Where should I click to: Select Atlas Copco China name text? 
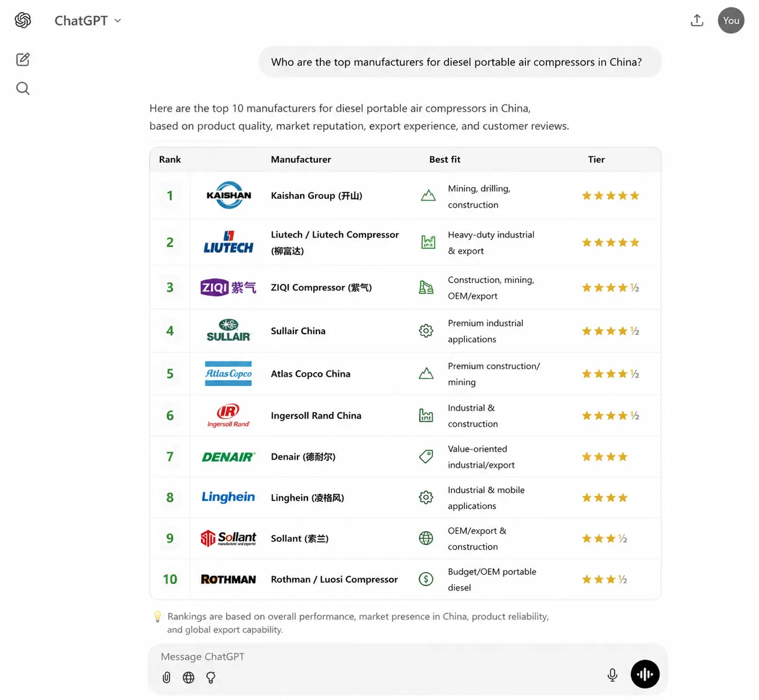click(310, 374)
